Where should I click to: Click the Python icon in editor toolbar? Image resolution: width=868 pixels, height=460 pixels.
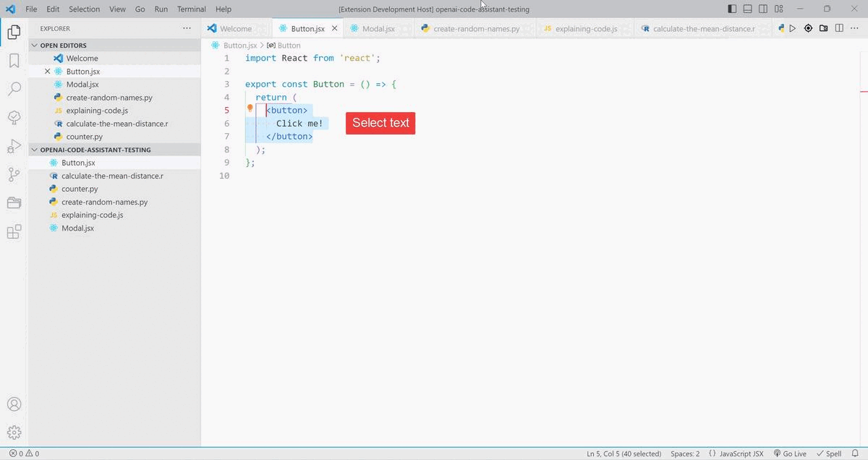(x=781, y=28)
